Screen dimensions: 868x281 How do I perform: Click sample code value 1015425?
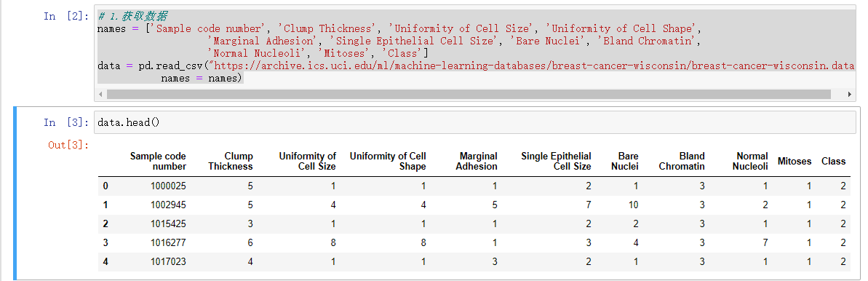[x=168, y=224]
